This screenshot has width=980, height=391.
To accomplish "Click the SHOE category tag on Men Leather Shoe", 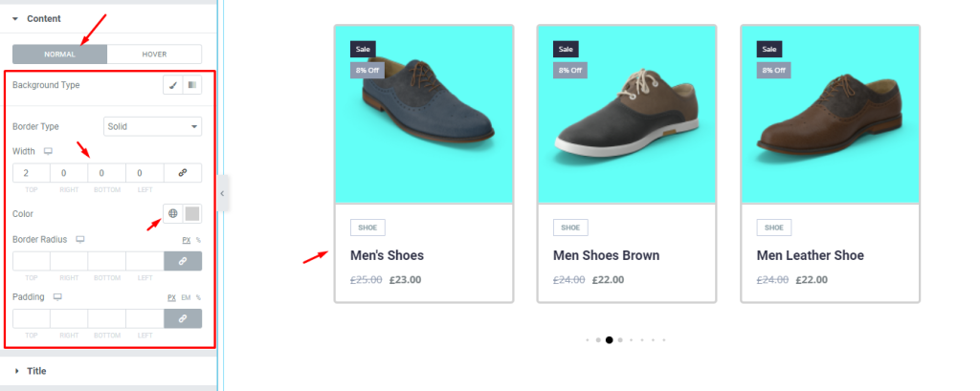I will click(x=773, y=228).
